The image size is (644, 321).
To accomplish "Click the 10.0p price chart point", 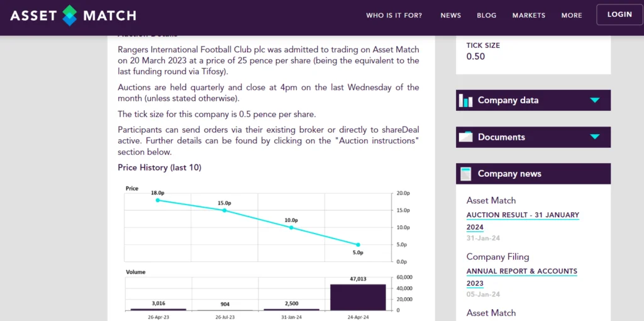I will point(291,227).
